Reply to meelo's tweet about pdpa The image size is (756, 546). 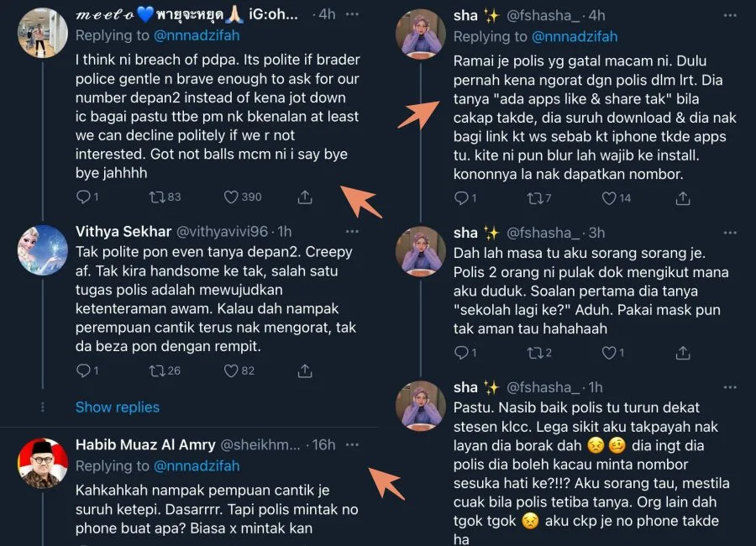click(83, 197)
